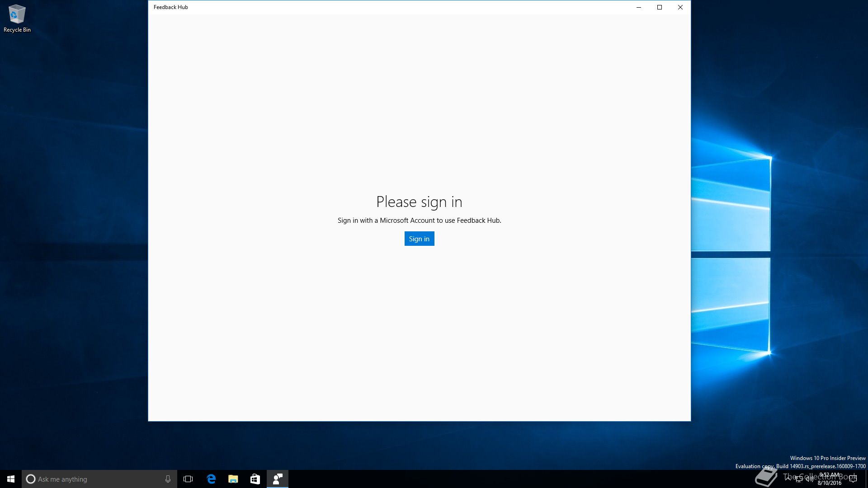Screen dimensions: 868x488
Task: Open the Windows Store taskbar icon
Action: 255,479
